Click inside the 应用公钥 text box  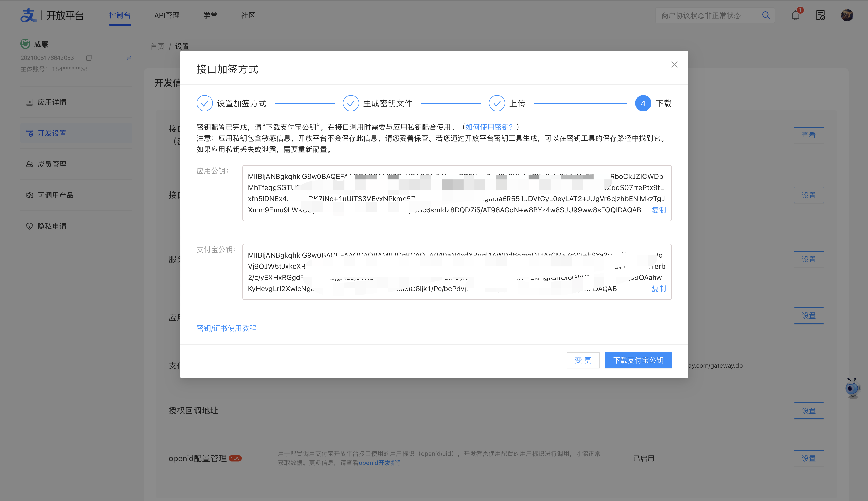(x=457, y=193)
